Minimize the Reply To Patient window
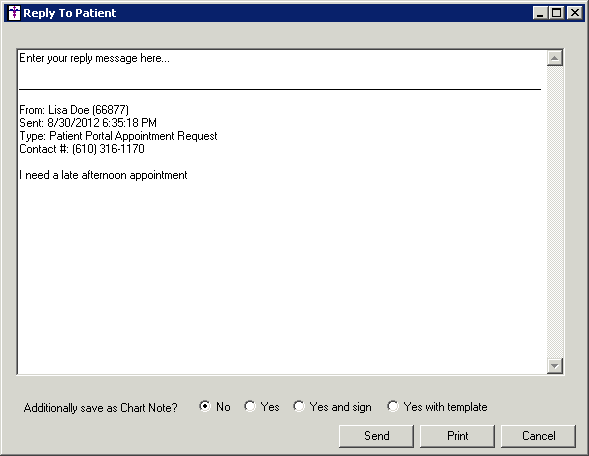589x456 pixels. 540,13
